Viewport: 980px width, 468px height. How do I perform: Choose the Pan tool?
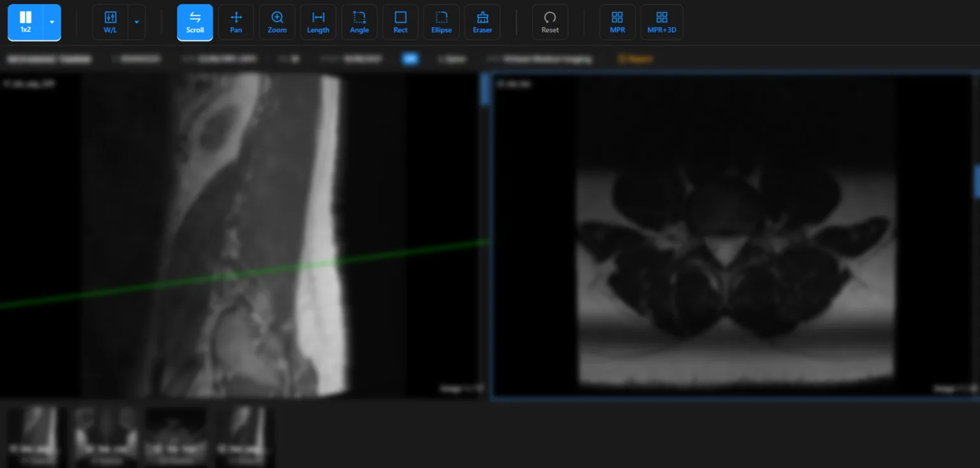pyautogui.click(x=236, y=22)
